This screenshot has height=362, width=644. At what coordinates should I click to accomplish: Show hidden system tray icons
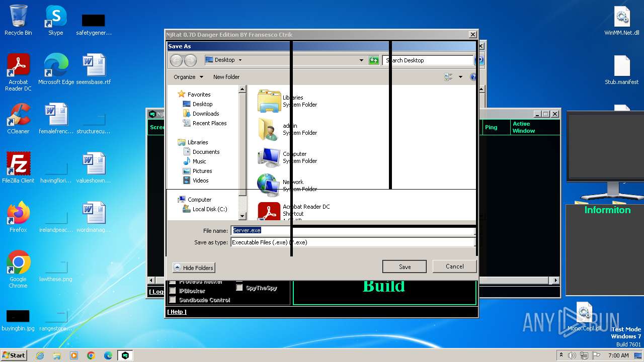tap(560, 355)
